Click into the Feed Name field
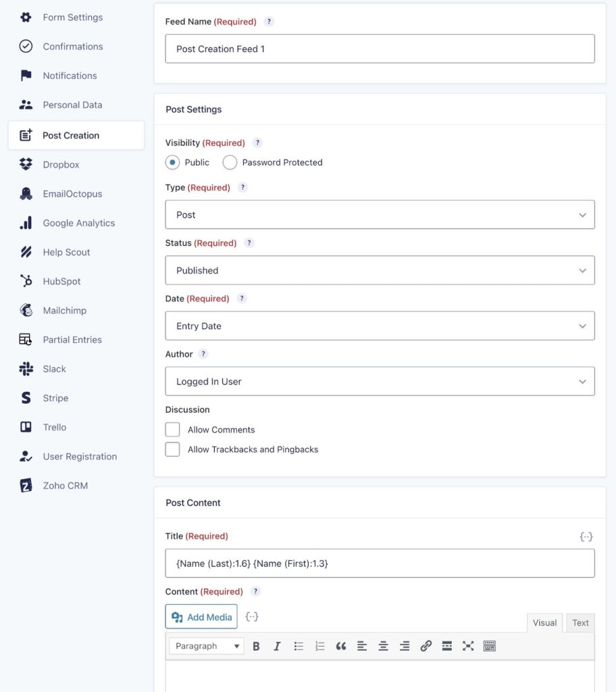The height and width of the screenshot is (692, 616). coord(380,49)
